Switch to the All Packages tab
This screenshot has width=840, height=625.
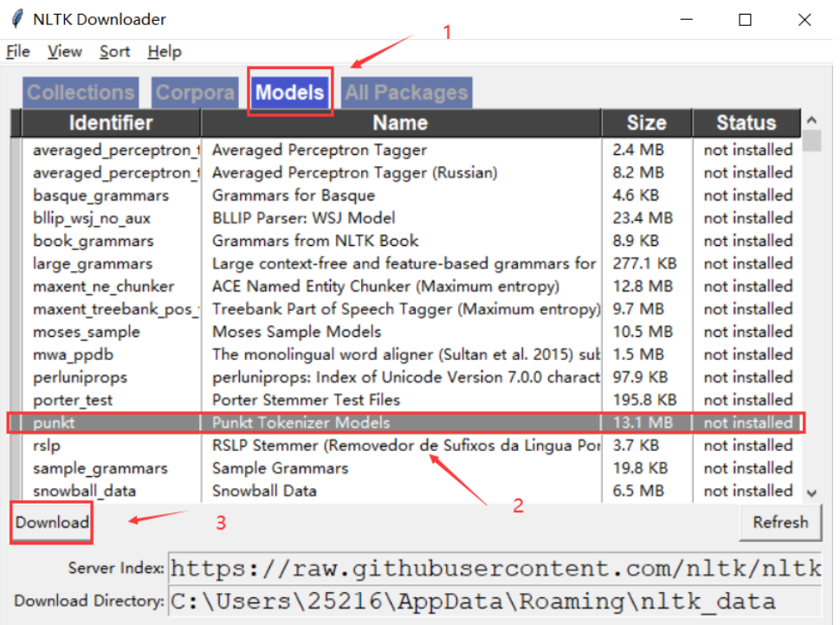[x=407, y=93]
